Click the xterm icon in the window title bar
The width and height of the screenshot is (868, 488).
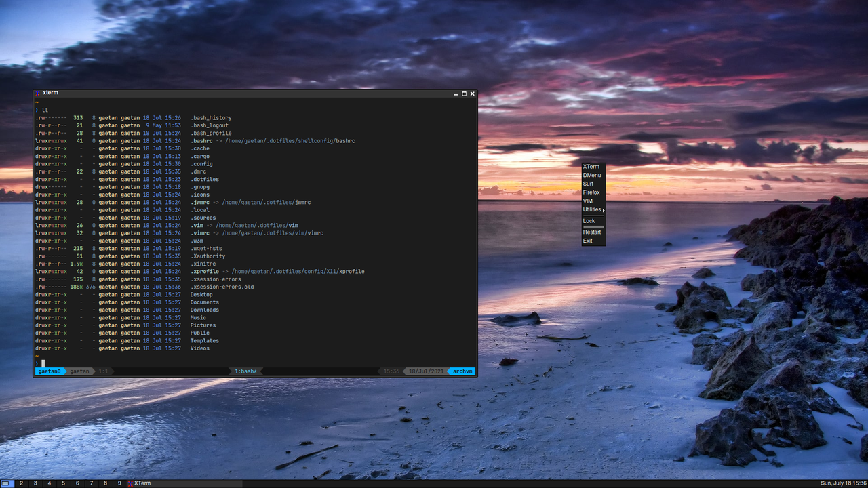pos(38,94)
